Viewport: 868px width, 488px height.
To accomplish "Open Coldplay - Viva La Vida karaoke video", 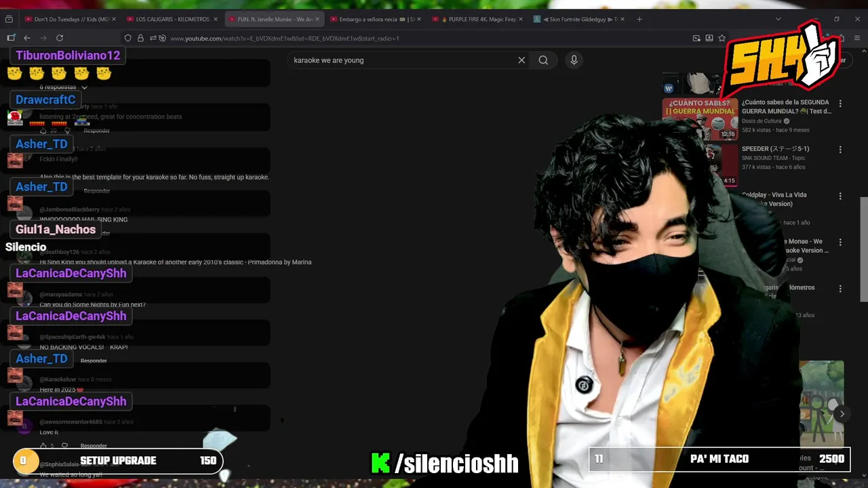I will tap(774, 199).
